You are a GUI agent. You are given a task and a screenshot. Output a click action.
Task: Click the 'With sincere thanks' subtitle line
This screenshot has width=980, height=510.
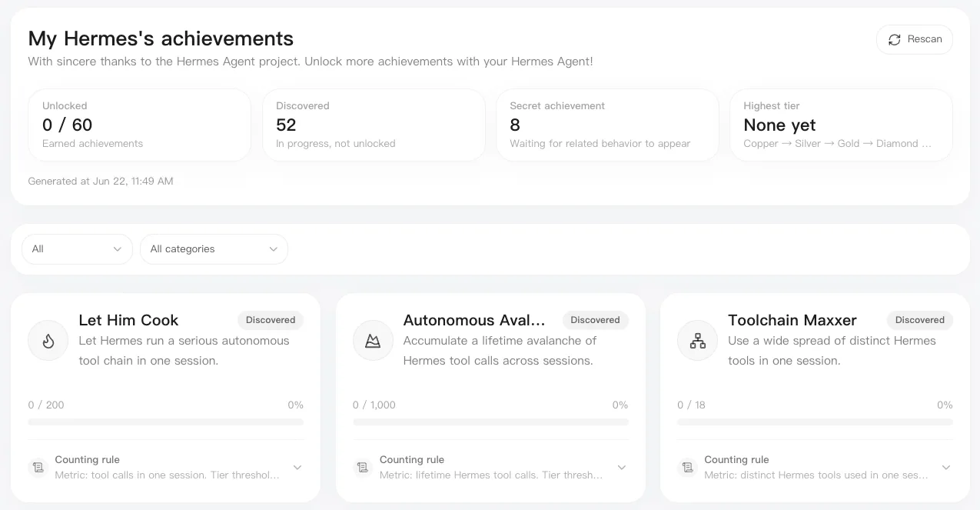(x=311, y=62)
